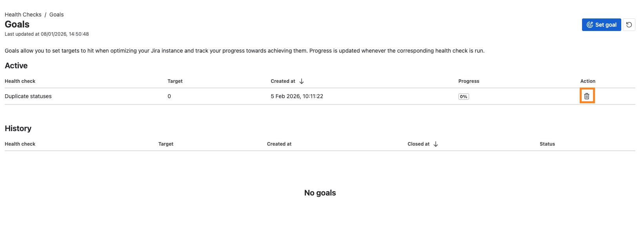Click the sort arrow next to Created at
The height and width of the screenshot is (232, 644).
[301, 81]
